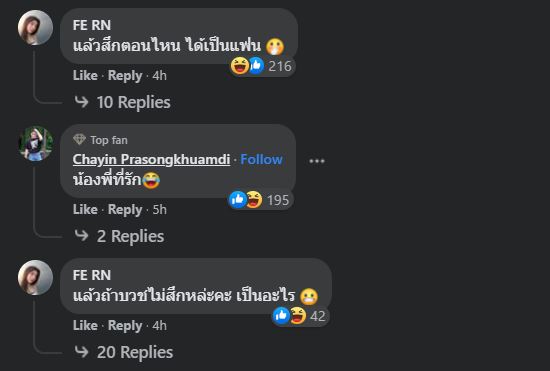Click the thumbs-up reaction icon beside 195
550x371 pixels.
(237, 200)
